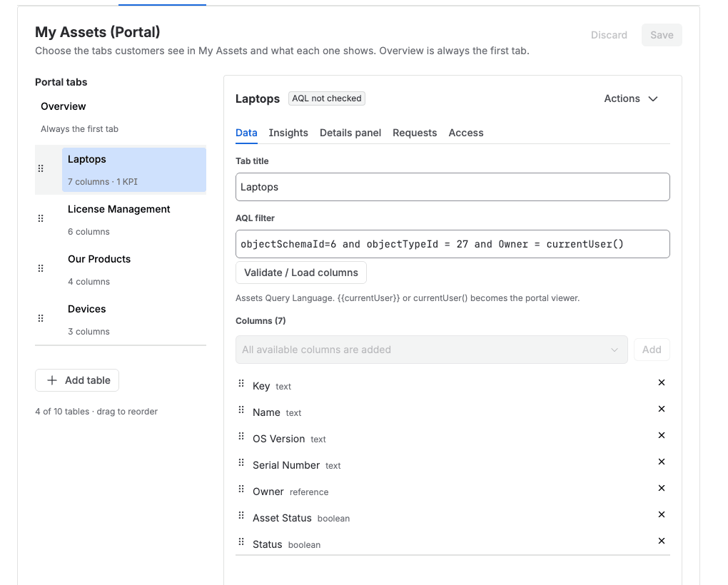The width and height of the screenshot is (728, 585).
Task: Click the '4 of 10 tables' hint text
Action: click(x=96, y=412)
